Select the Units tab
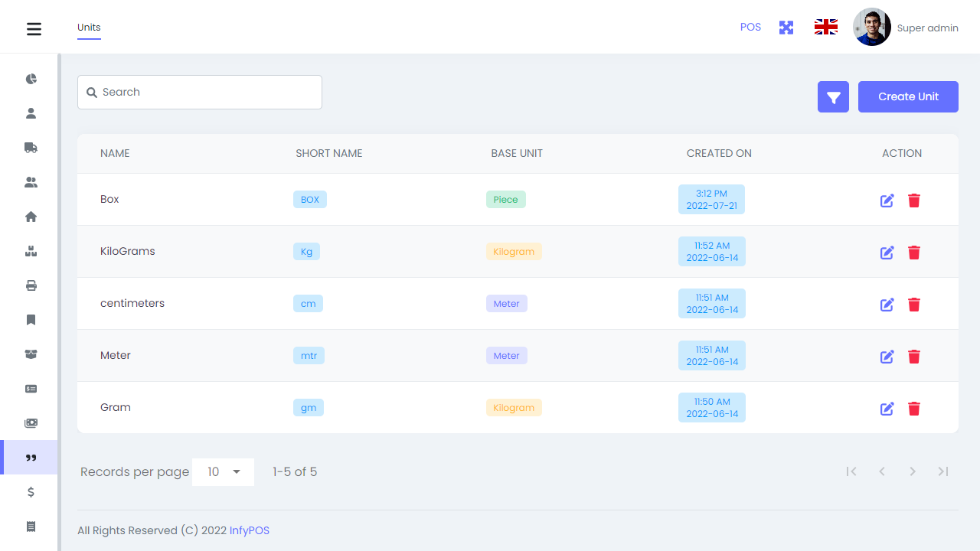 89,28
